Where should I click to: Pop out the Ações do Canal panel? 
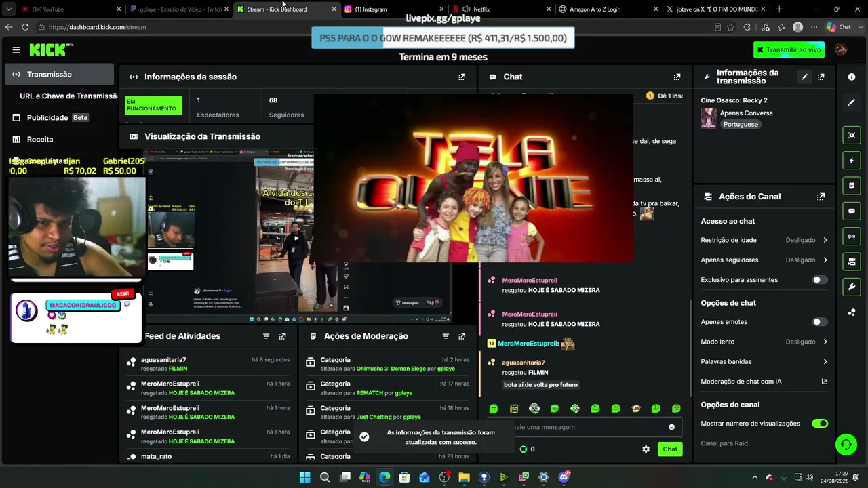click(x=821, y=197)
